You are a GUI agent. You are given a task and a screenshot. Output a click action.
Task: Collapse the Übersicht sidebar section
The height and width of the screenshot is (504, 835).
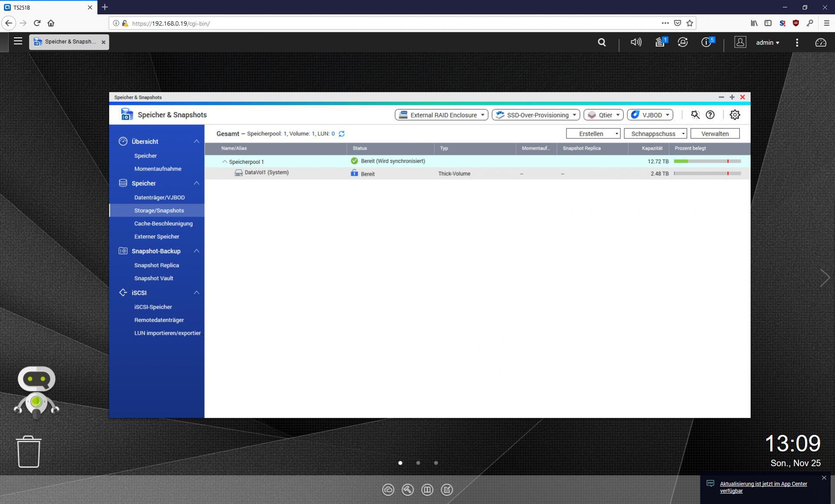pyautogui.click(x=196, y=141)
